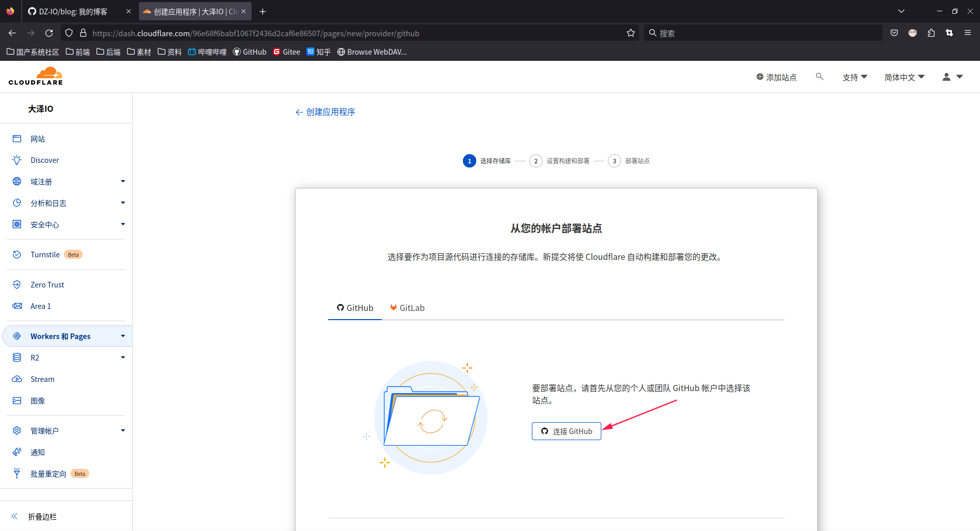Image resolution: width=980 pixels, height=531 pixels.
Task: Select Stream in the sidebar
Action: (x=43, y=379)
